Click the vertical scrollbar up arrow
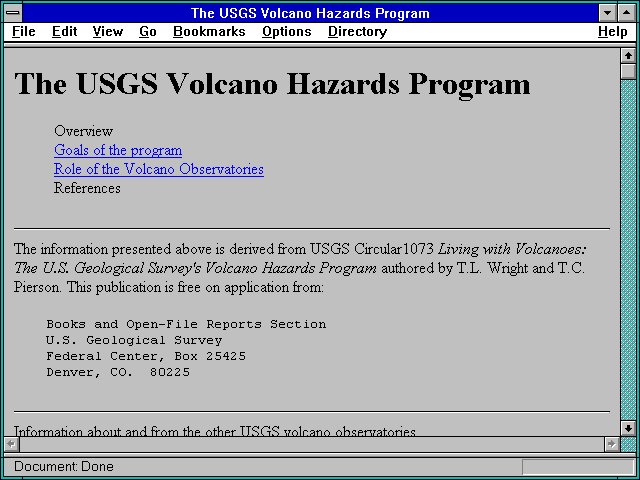Screen dimensions: 640x480 (628, 56)
